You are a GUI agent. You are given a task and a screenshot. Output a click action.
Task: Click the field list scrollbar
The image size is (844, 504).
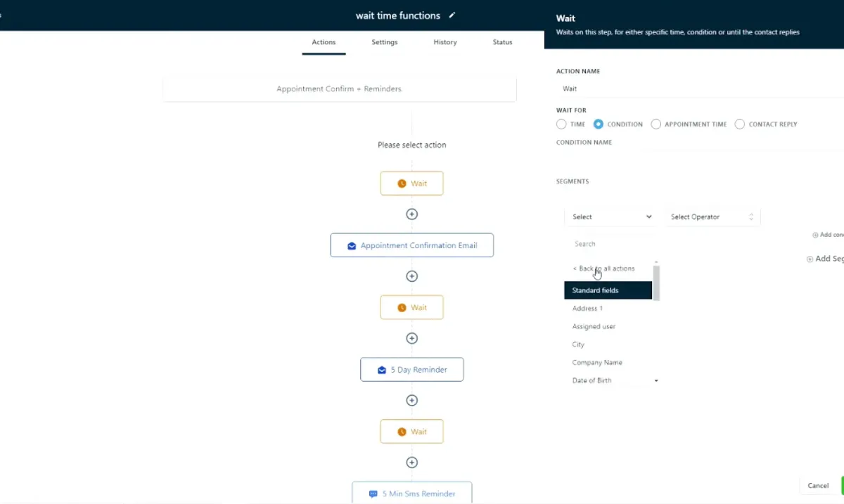coord(656,283)
